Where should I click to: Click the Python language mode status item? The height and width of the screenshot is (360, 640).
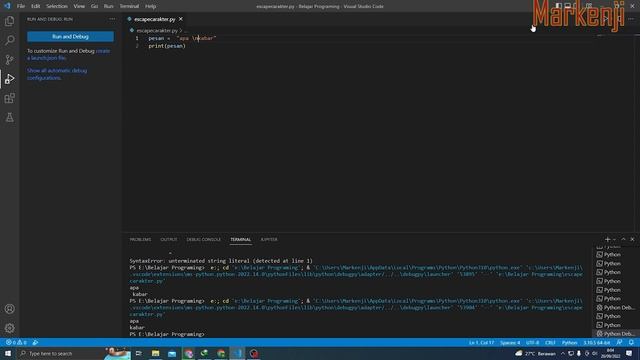569,342
